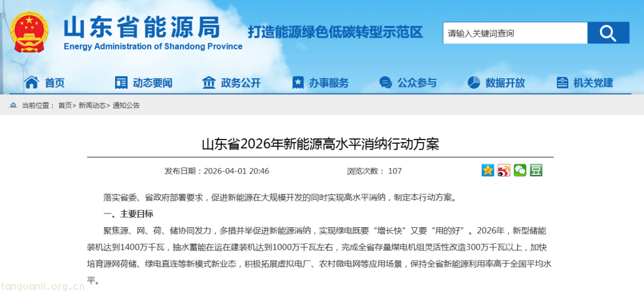Image resolution: width=644 pixels, height=291 pixels.
Task: Share to QQ Zone star icon
Action: click(x=488, y=171)
